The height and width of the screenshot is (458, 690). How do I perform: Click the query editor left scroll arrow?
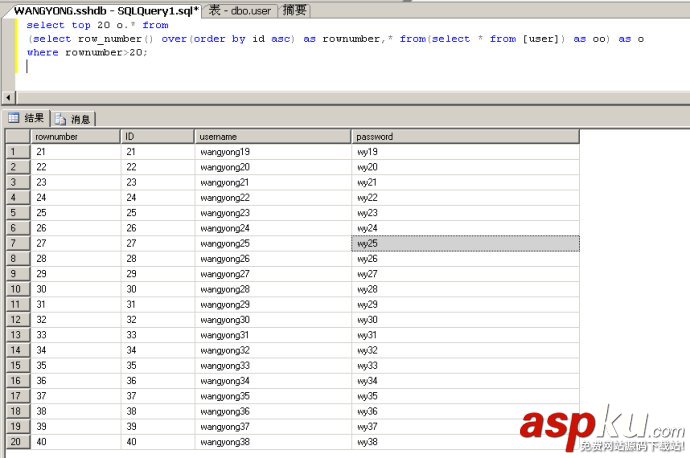click(x=8, y=97)
